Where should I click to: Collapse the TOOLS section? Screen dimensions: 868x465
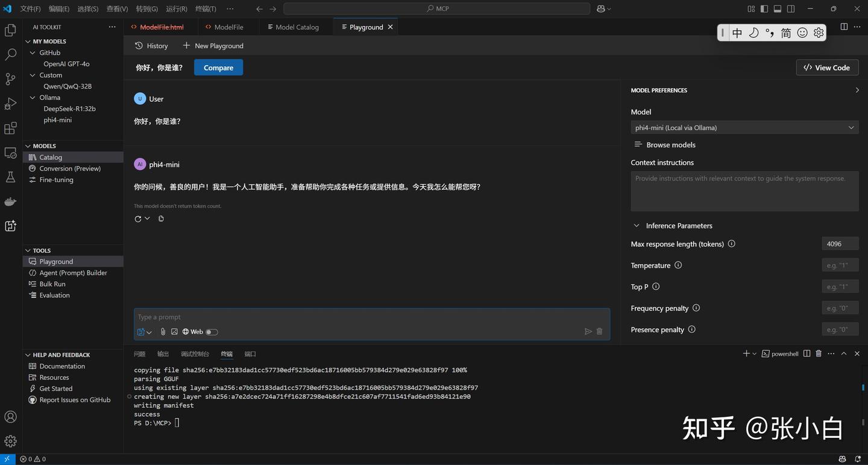point(28,251)
